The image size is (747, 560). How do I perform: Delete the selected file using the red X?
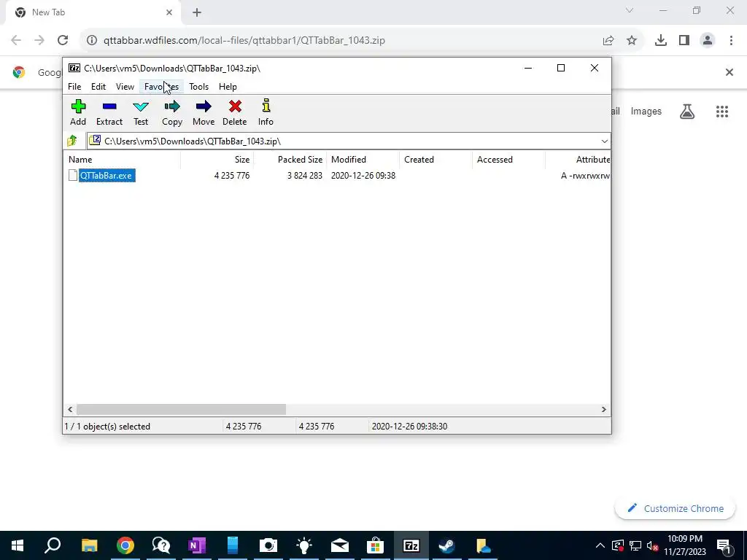235,112
